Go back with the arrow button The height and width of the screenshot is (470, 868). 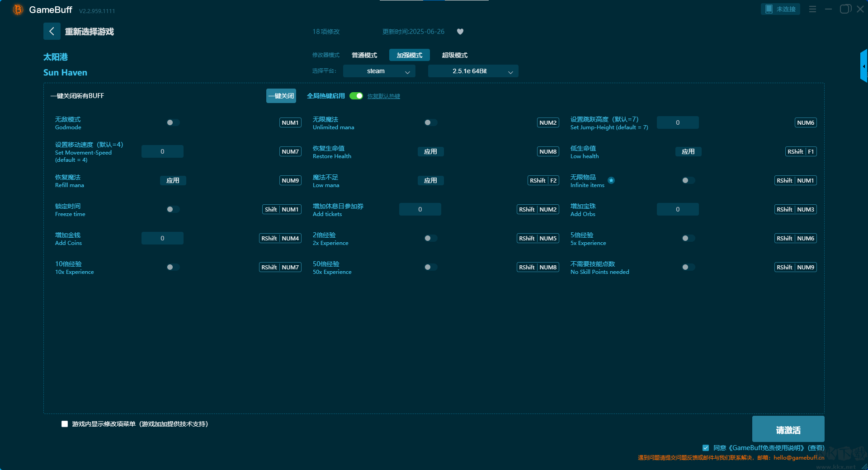pos(52,31)
